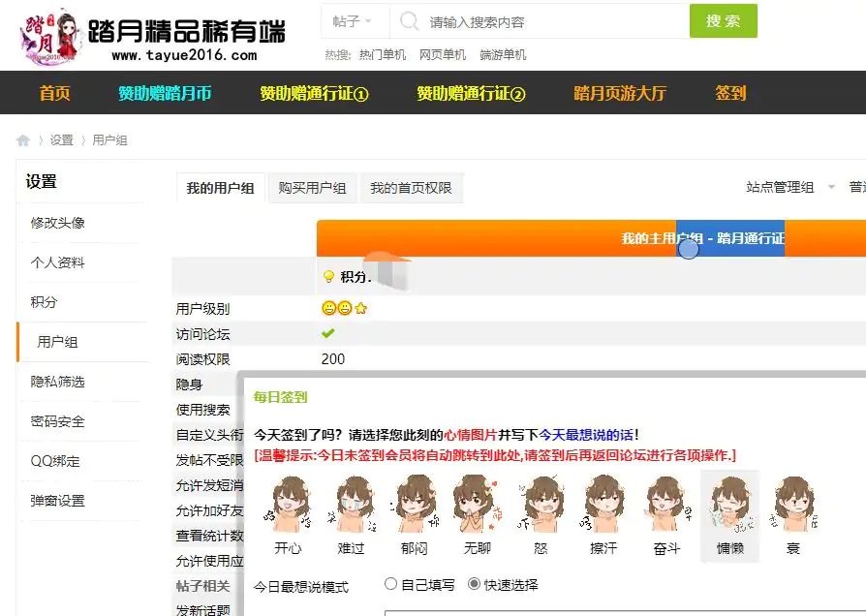Select the 怒 mood emoticon
The height and width of the screenshot is (616, 866).
click(x=541, y=505)
